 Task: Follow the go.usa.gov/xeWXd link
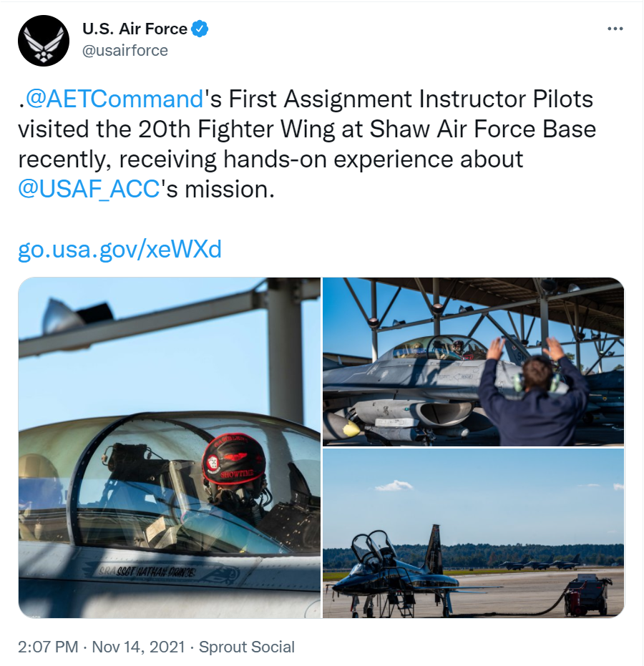[119, 249]
